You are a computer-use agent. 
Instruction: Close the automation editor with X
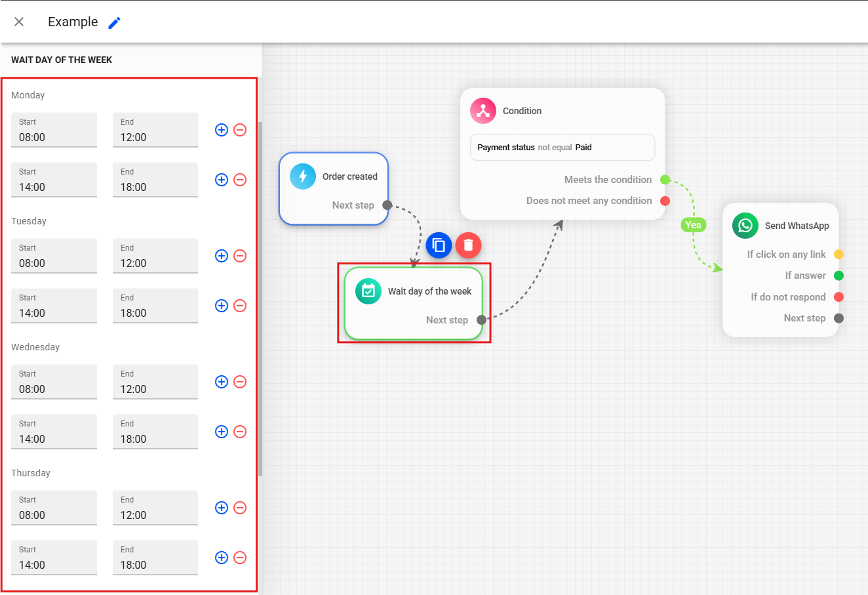point(19,22)
